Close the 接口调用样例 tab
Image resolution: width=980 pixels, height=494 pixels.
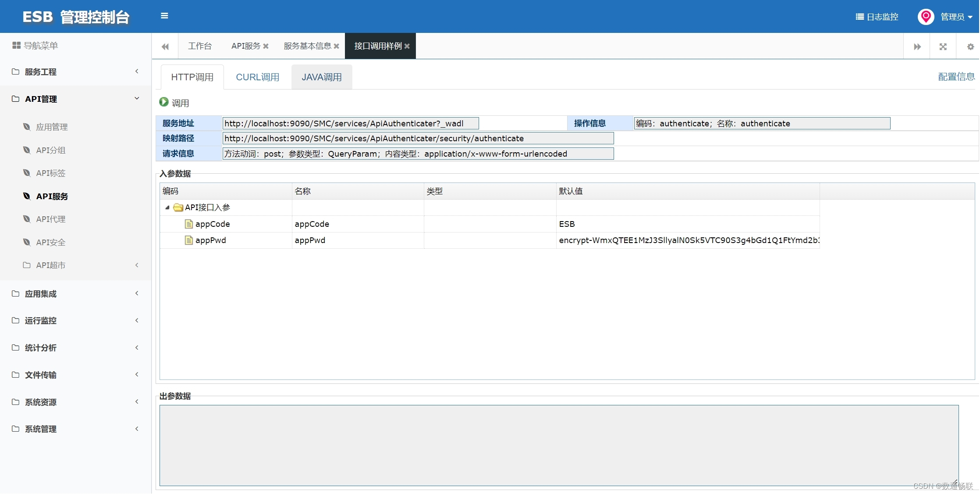coord(407,46)
